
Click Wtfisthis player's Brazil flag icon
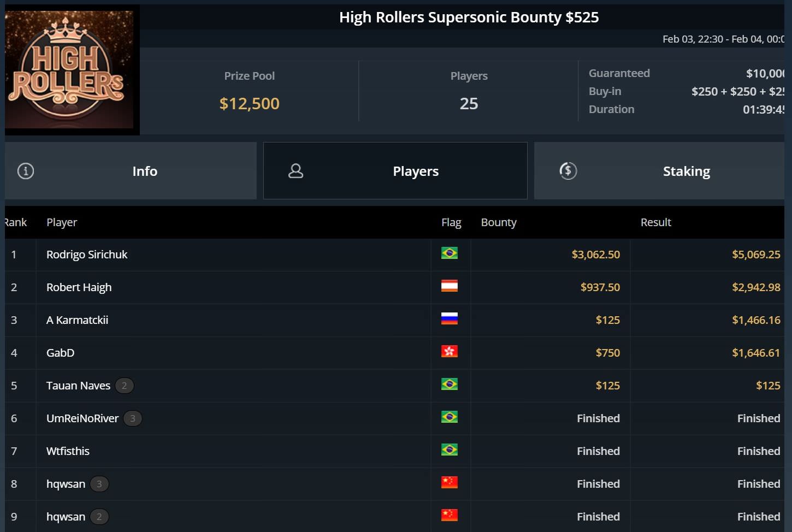click(x=449, y=450)
